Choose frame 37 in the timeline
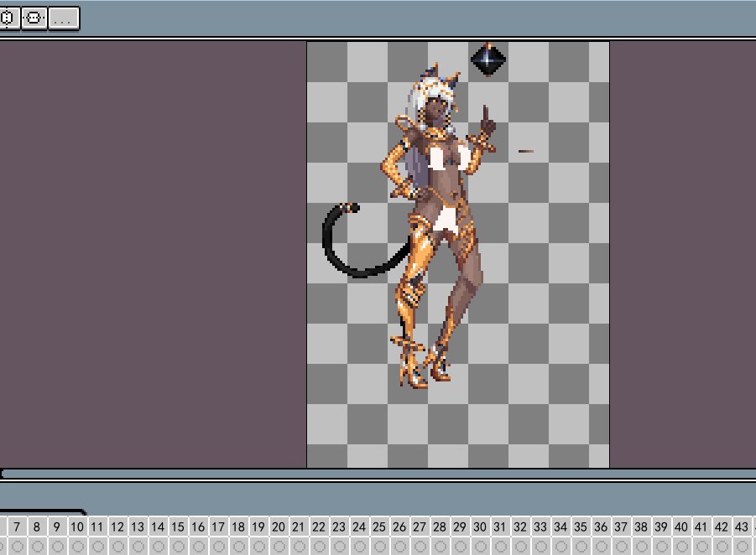The width and height of the screenshot is (756, 555). click(x=621, y=526)
